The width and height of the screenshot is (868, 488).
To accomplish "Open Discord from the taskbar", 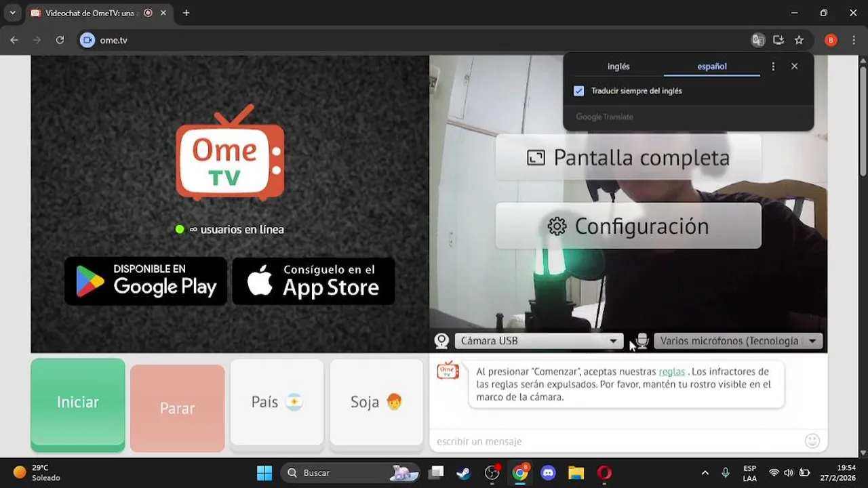I will [x=548, y=472].
